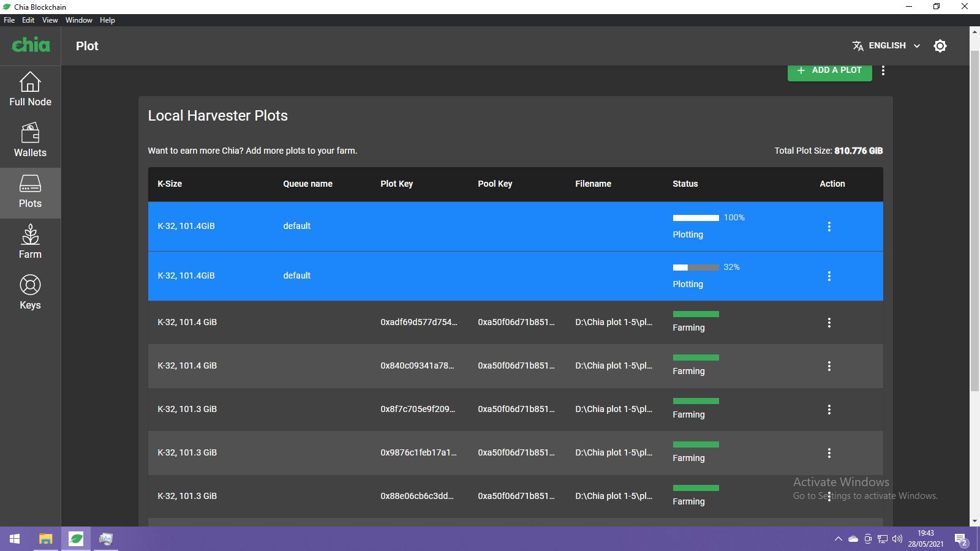This screenshot has height=551, width=980.
Task: Click the volume speaker tray icon
Action: [x=897, y=539]
